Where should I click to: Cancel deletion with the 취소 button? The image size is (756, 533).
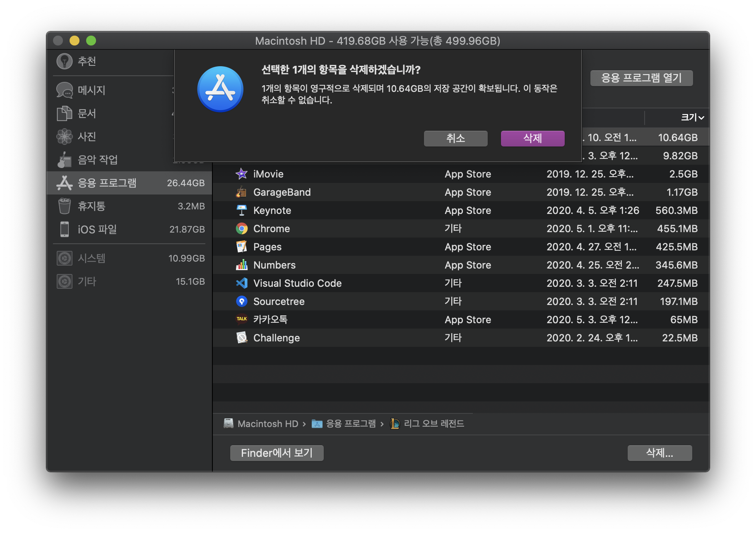click(455, 138)
